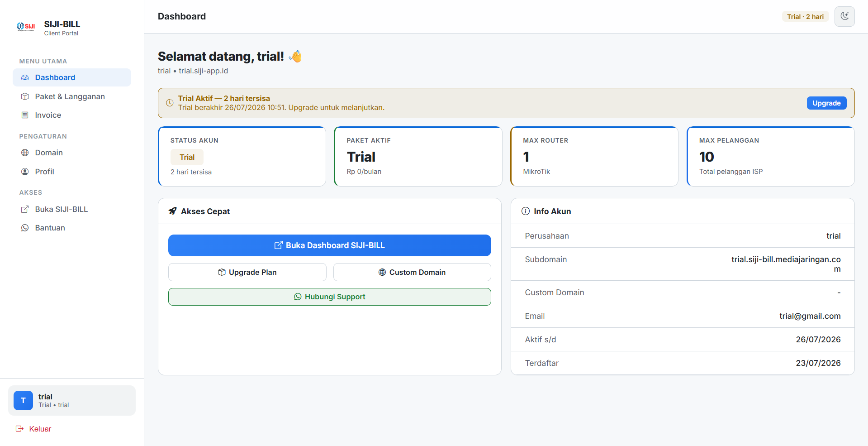868x446 pixels.
Task: Click the user avatar with letter T
Action: click(x=23, y=400)
